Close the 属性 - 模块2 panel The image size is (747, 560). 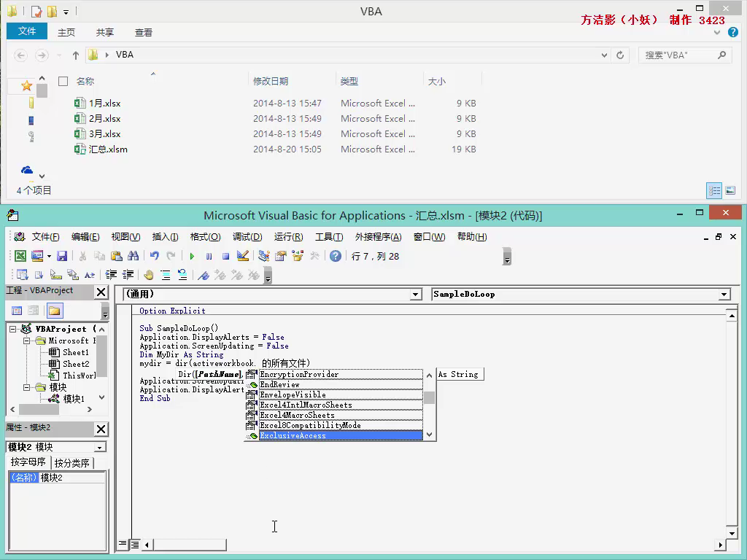[101, 429]
